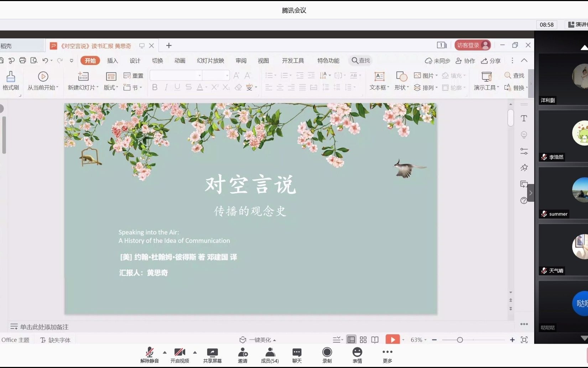Image resolution: width=588 pixels, height=368 pixels.
Task: Click the zoom in plus button
Action: (512, 340)
